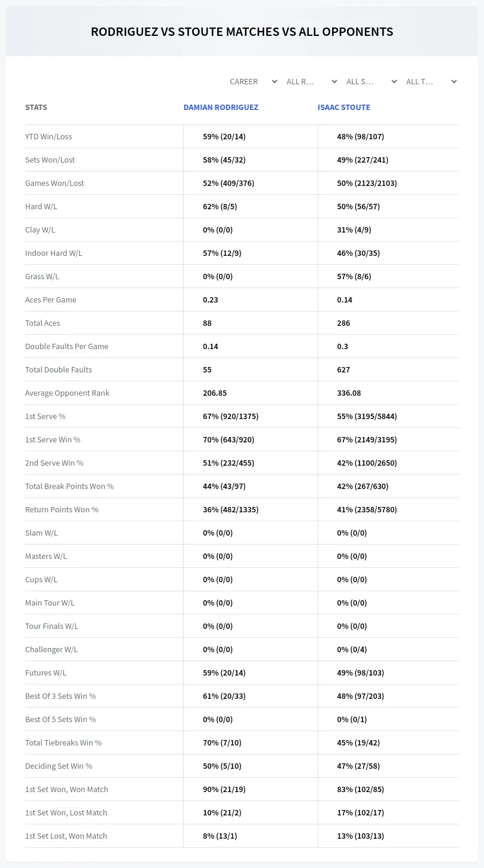This screenshot has height=868, width=484.
Task: Open Isaac Stoute player link
Action: coord(344,108)
